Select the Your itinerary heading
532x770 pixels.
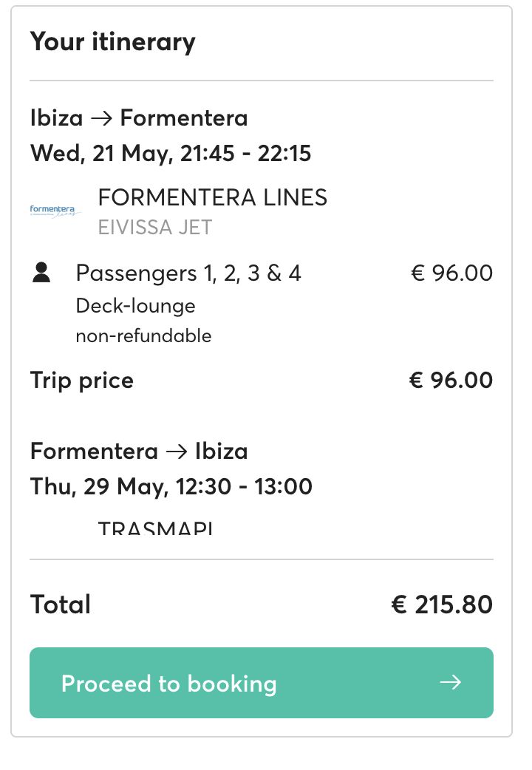point(113,41)
